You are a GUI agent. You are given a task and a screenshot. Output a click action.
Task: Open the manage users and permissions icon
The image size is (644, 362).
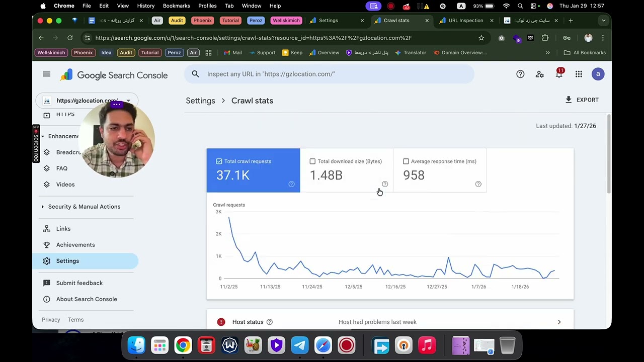(540, 74)
